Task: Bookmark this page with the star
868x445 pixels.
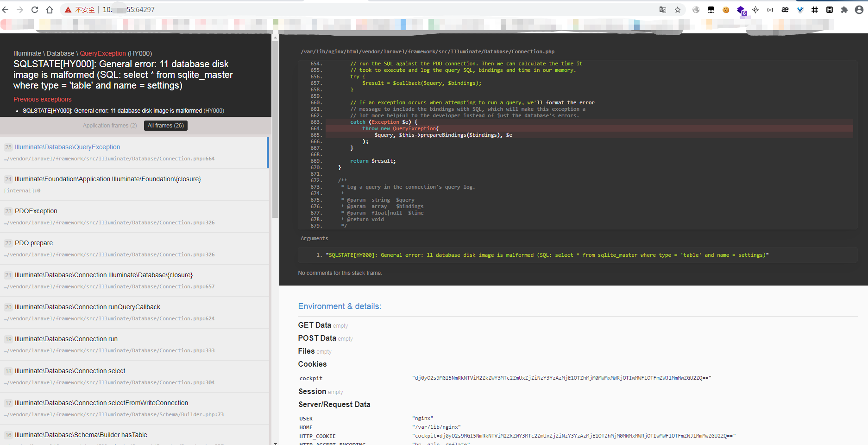Action: [x=678, y=10]
